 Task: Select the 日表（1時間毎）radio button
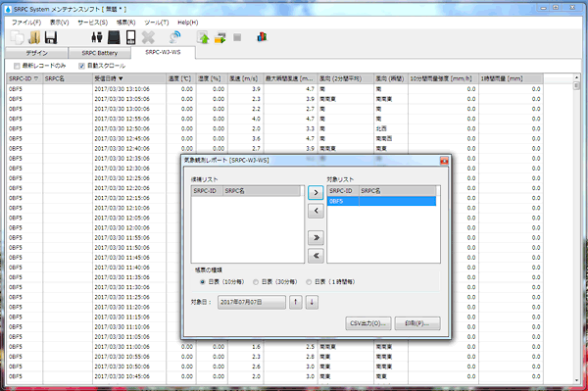pos(309,282)
